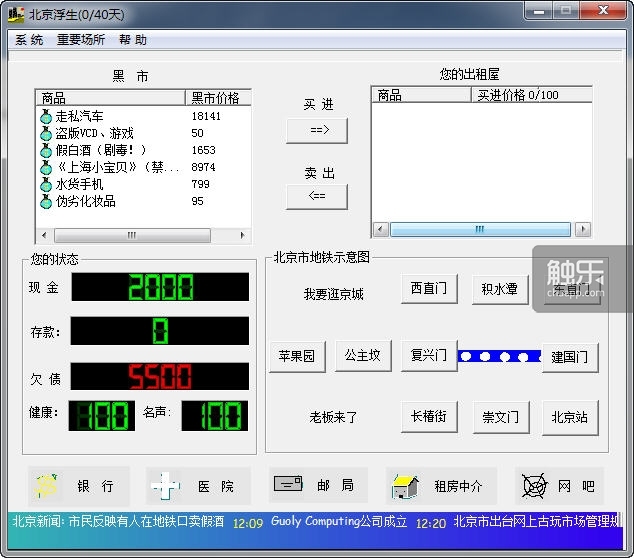Click the 买进 arrow button

317,130
